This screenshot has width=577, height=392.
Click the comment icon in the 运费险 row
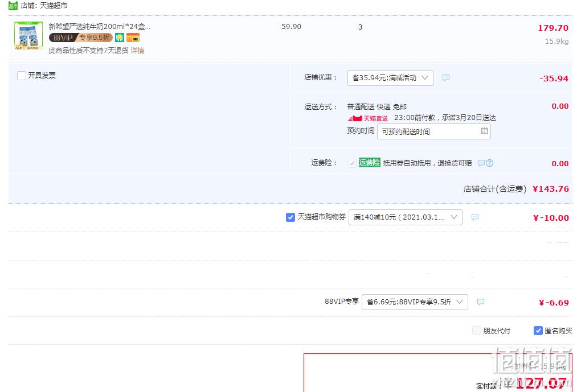point(481,163)
